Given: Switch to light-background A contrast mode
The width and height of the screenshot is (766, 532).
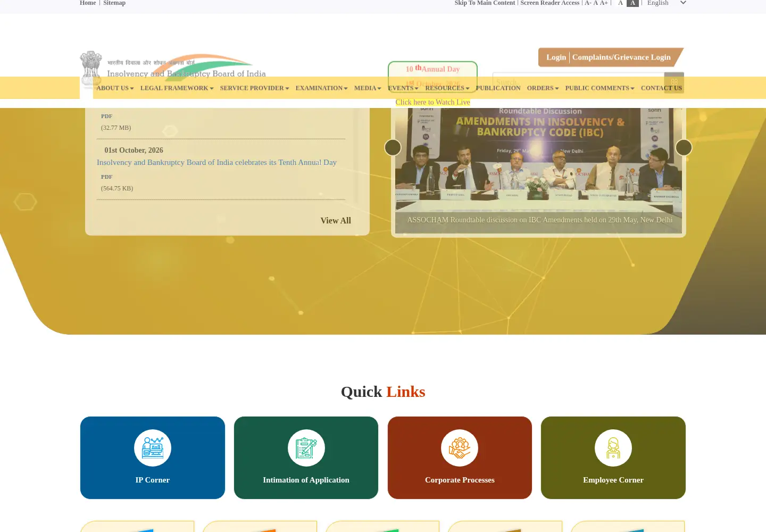Looking at the screenshot, I should [620, 3].
